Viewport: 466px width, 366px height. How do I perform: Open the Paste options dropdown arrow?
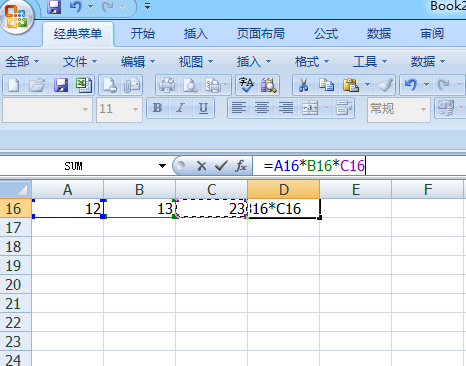[367, 85]
